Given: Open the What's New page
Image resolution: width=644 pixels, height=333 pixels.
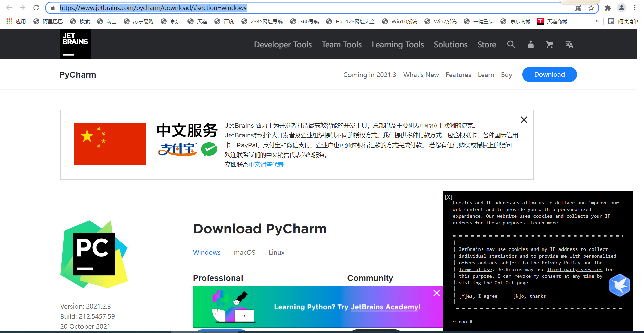Looking at the screenshot, I should click(421, 75).
